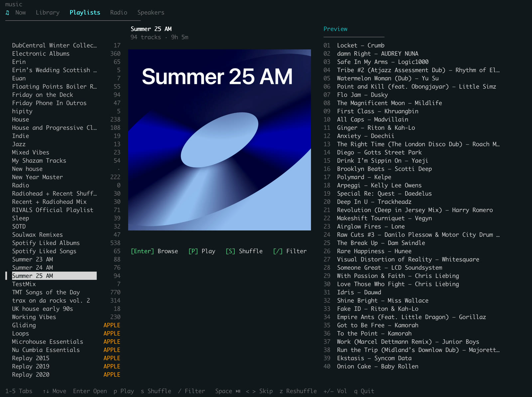Click the music note icon beside Now
Image resolution: width=532 pixels, height=397 pixels.
(7, 13)
